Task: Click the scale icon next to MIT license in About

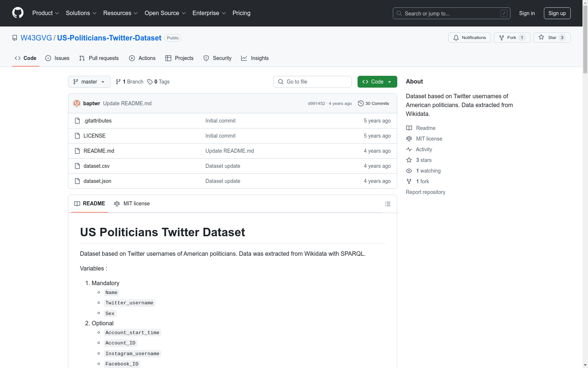Action: tap(409, 139)
